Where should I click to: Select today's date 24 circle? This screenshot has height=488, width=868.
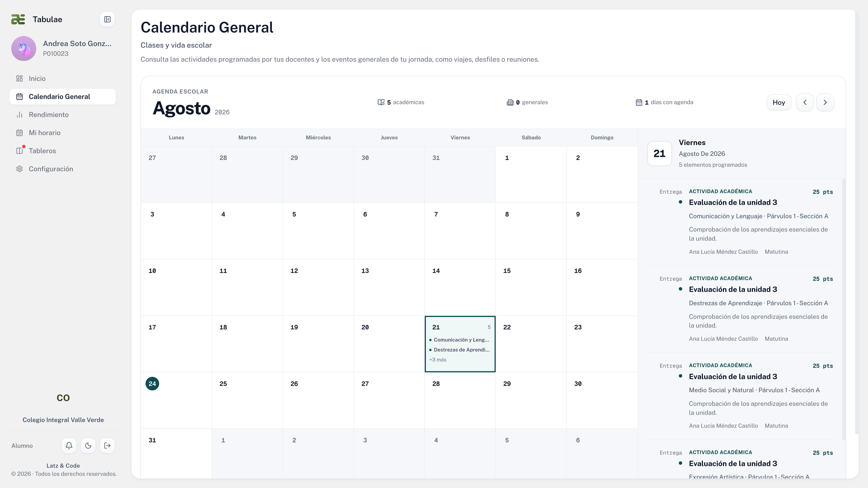pos(152,384)
